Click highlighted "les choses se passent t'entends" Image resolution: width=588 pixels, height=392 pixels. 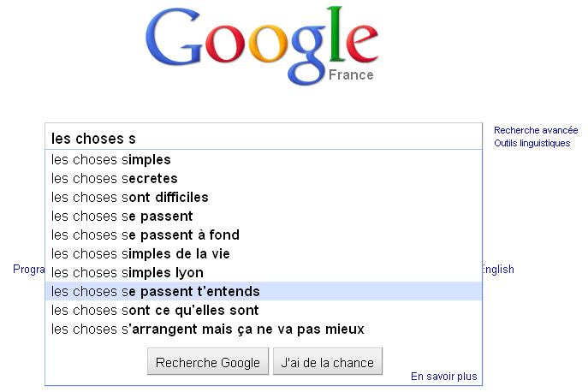(264, 291)
